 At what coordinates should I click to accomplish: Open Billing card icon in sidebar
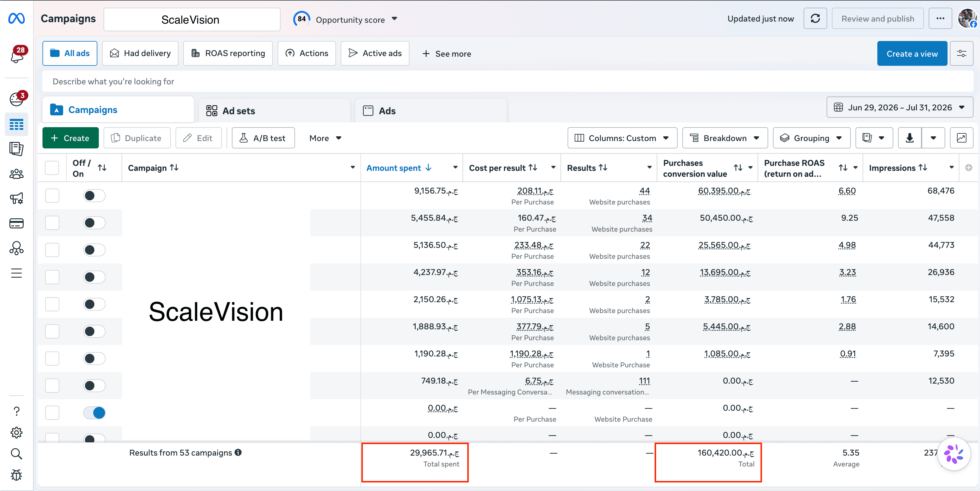click(16, 223)
